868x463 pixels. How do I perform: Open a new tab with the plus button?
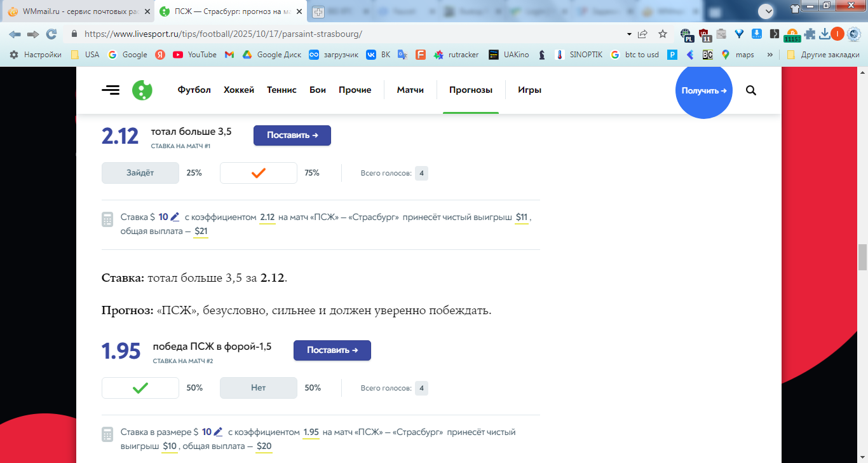click(x=318, y=11)
